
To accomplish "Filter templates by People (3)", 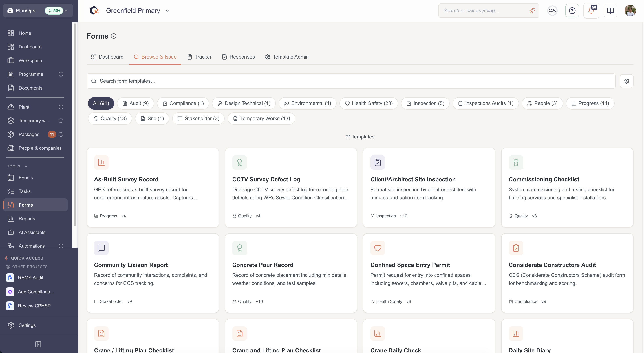I will click(x=542, y=103).
